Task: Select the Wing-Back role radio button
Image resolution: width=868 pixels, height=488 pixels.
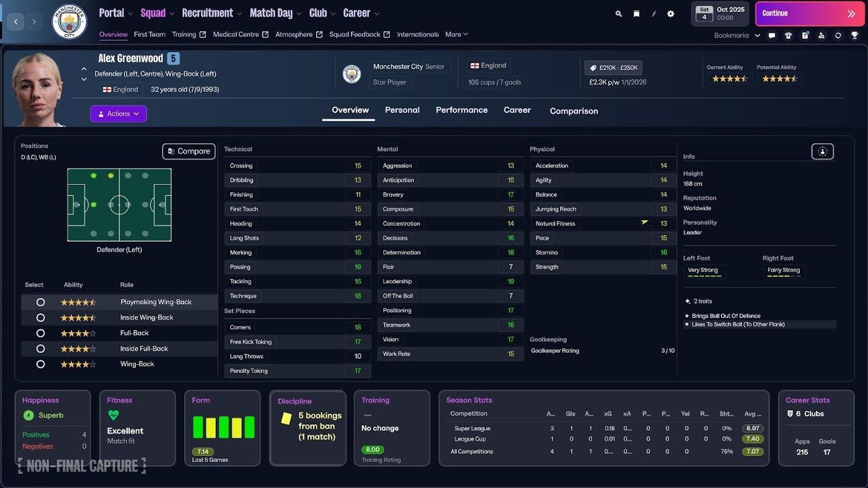Action: click(x=40, y=363)
